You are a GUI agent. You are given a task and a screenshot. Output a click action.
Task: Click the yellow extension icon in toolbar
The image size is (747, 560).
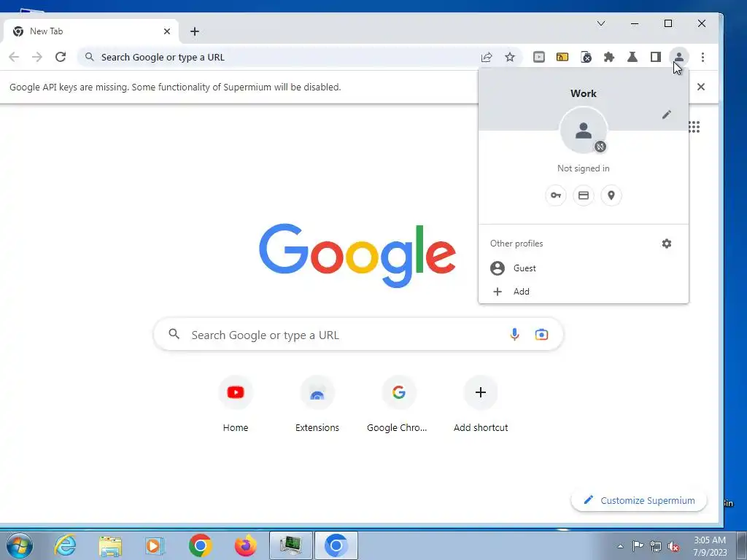coord(562,57)
